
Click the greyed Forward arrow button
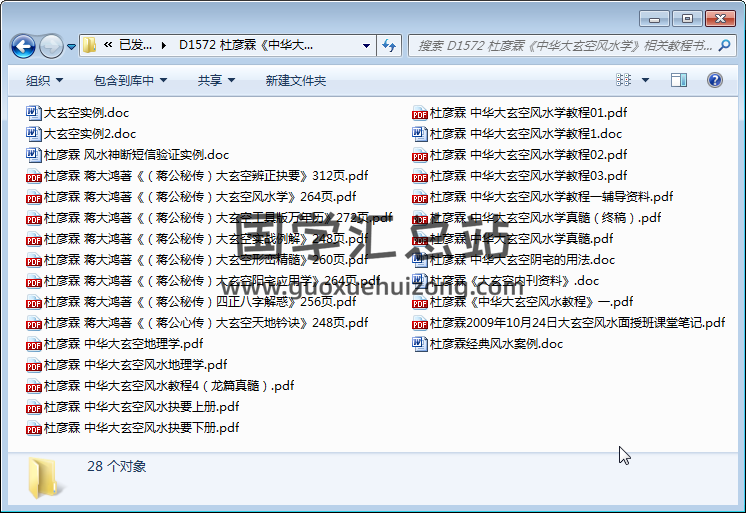(x=50, y=46)
